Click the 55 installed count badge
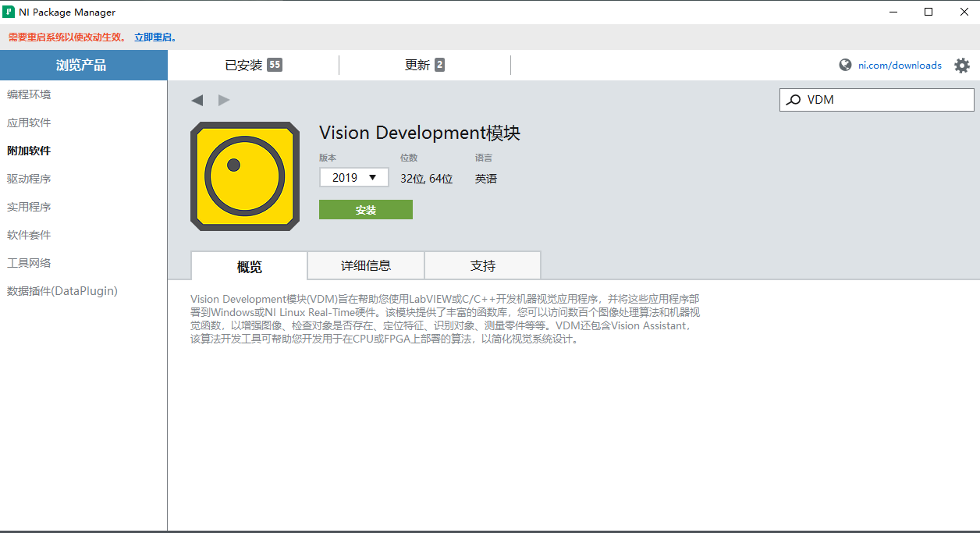The height and width of the screenshot is (533, 980). 275,66
